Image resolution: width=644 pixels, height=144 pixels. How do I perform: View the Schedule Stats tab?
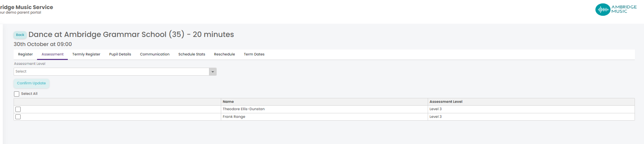coord(192,54)
